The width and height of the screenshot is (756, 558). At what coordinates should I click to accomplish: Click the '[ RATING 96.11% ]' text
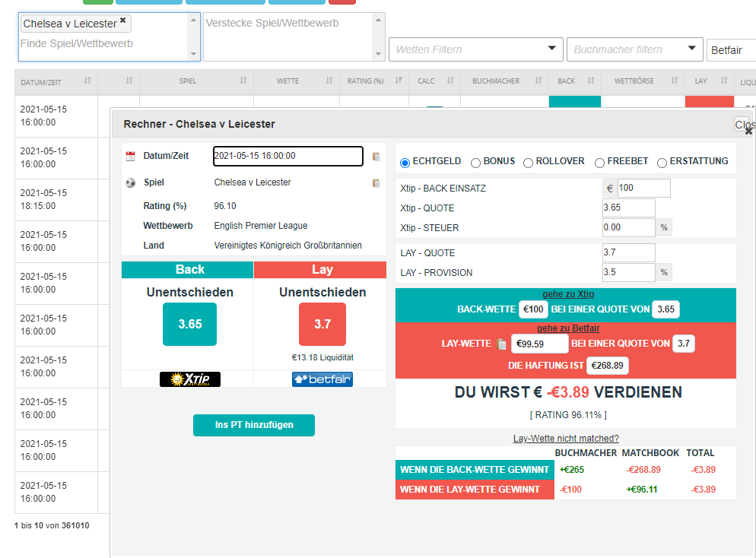(x=568, y=415)
